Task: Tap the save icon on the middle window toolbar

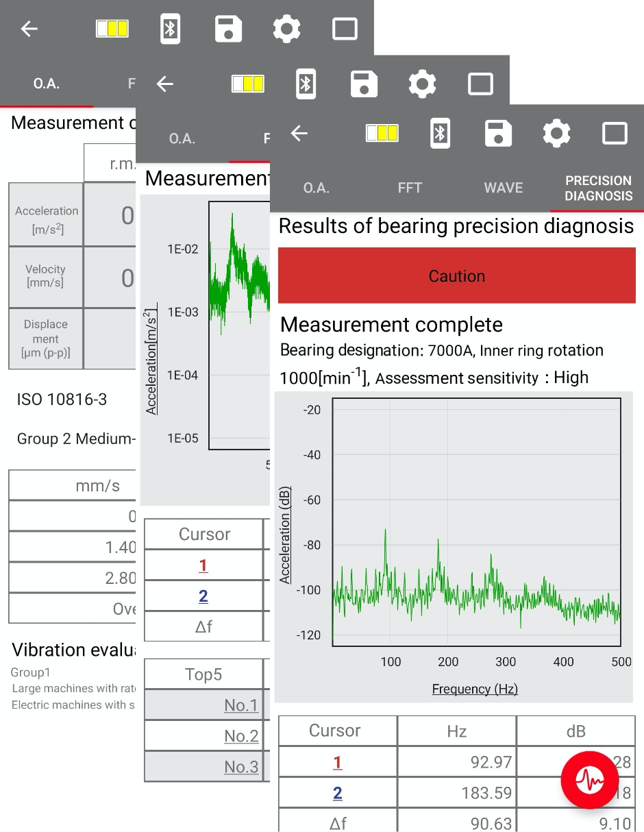Action: point(364,84)
